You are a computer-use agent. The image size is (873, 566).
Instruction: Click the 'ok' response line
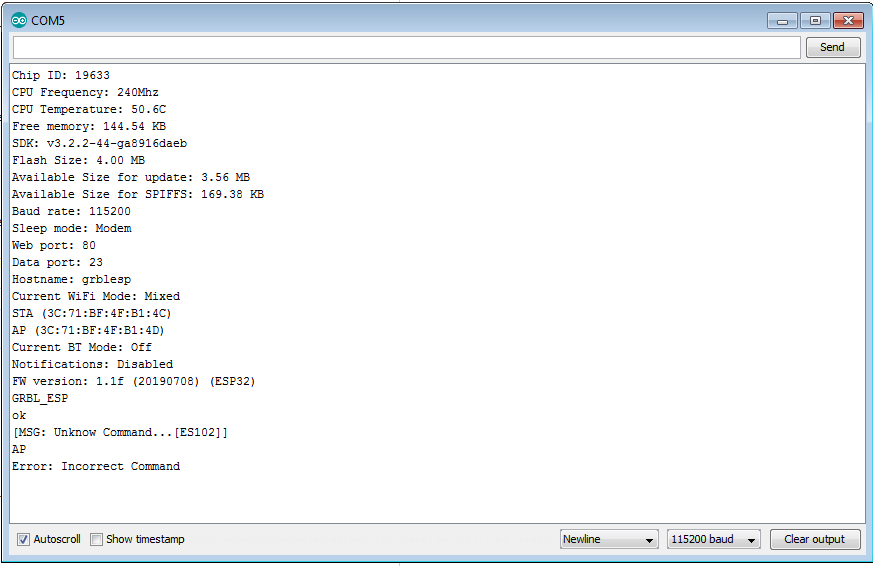click(x=19, y=415)
